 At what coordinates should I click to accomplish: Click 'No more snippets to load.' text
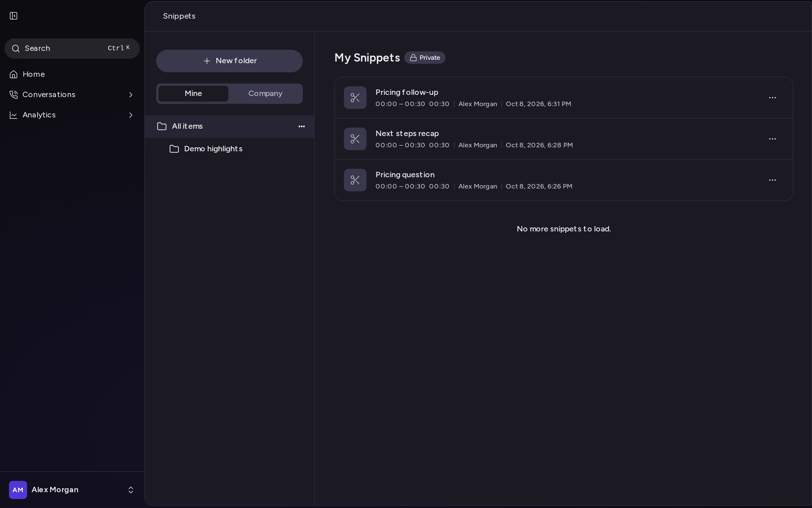tap(564, 229)
